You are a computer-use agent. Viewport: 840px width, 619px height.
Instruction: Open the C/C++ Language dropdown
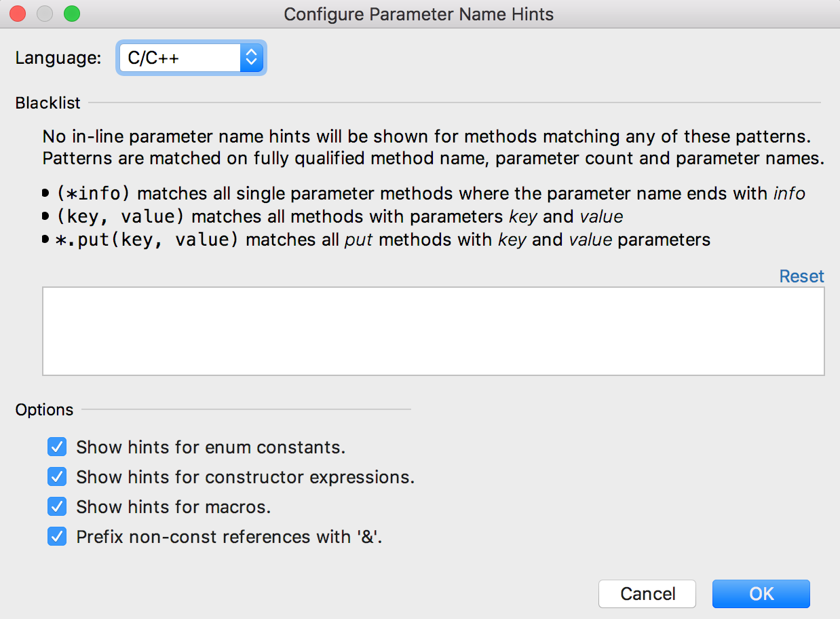tap(191, 58)
